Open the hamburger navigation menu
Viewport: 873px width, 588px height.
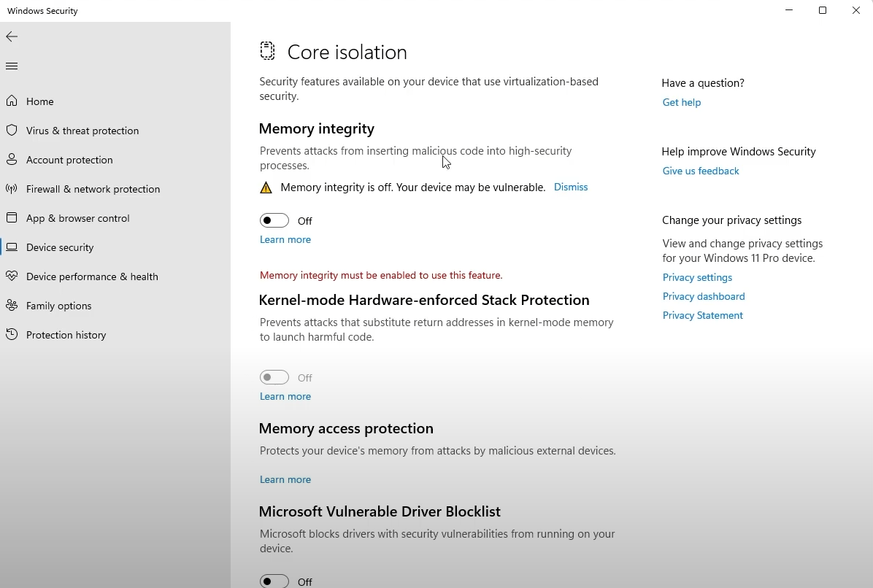[12, 66]
